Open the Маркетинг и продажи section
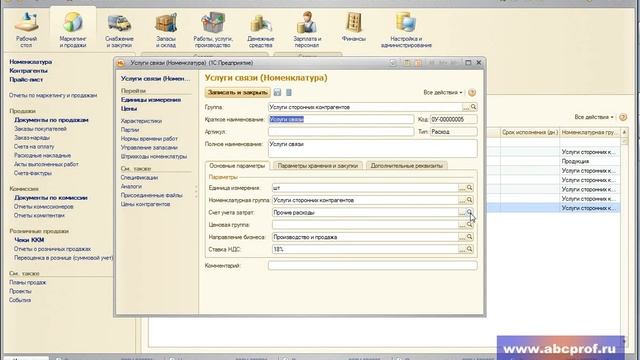The image size is (640, 360). click(73, 30)
